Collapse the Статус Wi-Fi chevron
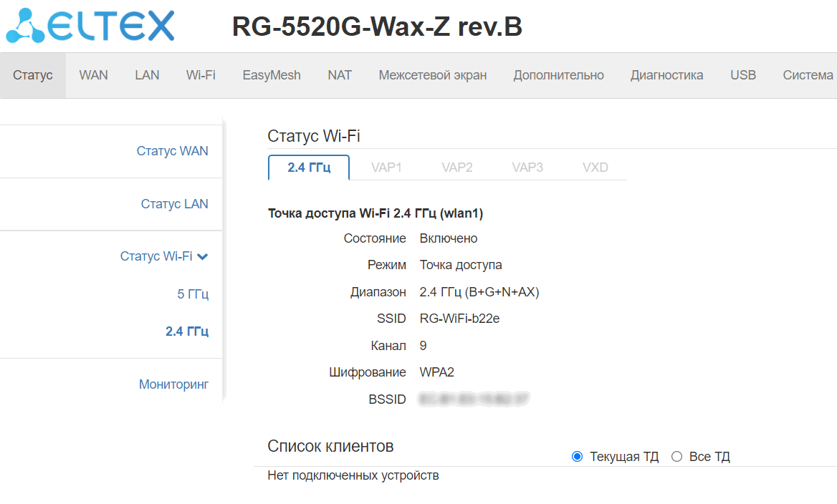 coord(202,257)
